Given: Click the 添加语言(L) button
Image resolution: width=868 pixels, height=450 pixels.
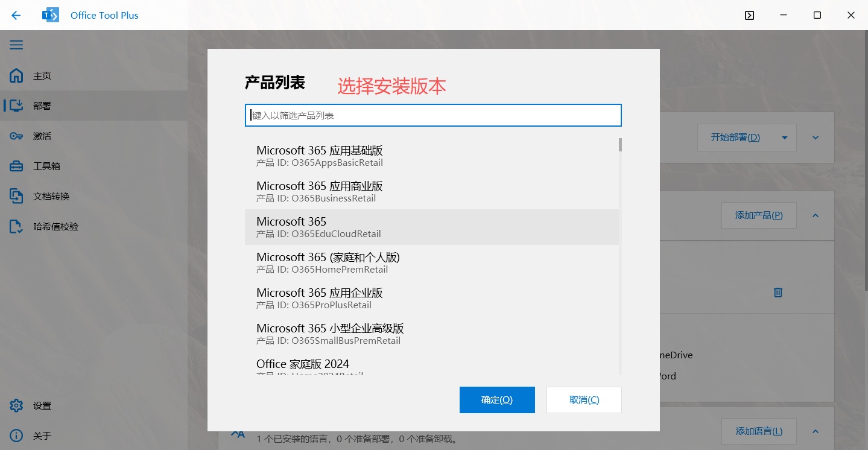Looking at the screenshot, I should 759,431.
